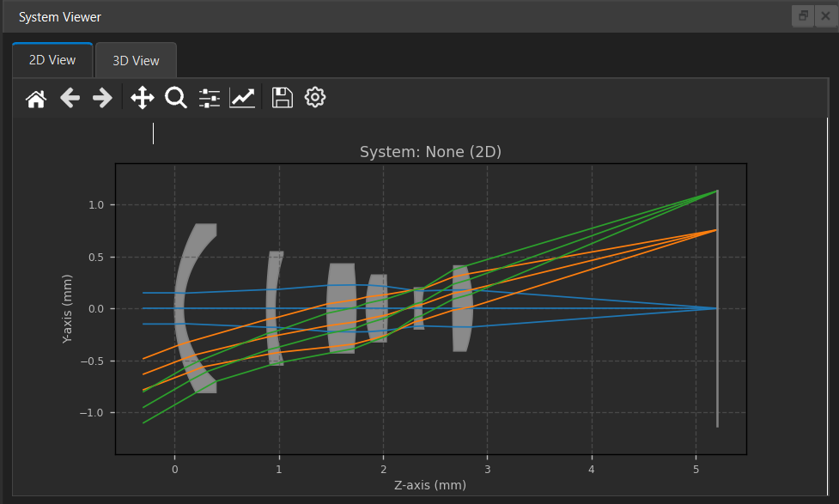
Task: Open Configure subplots sliders icon
Action: pyautogui.click(x=210, y=99)
